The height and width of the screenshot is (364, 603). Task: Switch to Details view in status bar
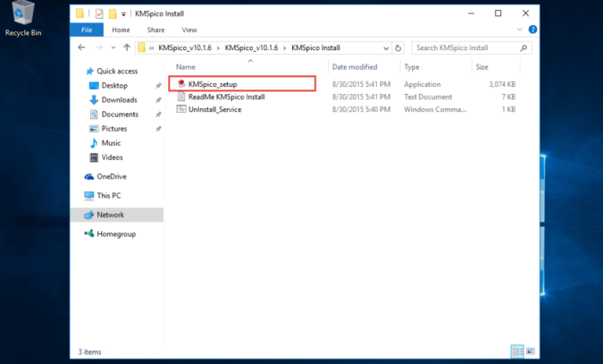point(517,351)
